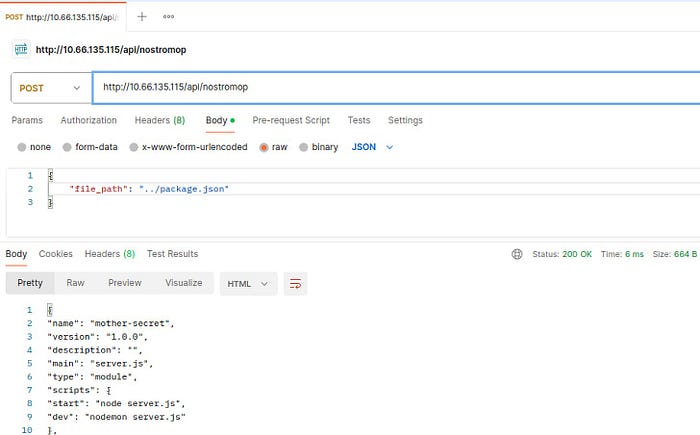Select the Visualize response view
The width and height of the screenshot is (700, 435).
183,283
